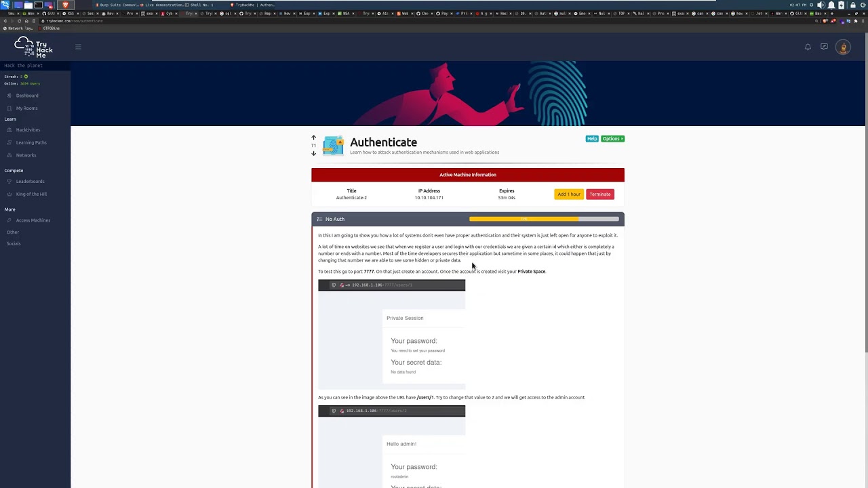Click the King of the Hill crown icon
This screenshot has width=868, height=488.
(9, 195)
